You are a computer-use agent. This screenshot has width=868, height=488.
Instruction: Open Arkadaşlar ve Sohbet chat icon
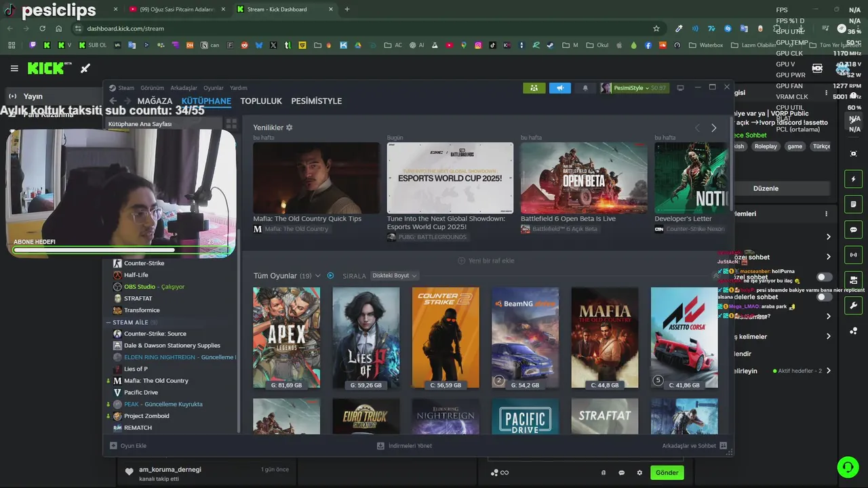click(724, 445)
